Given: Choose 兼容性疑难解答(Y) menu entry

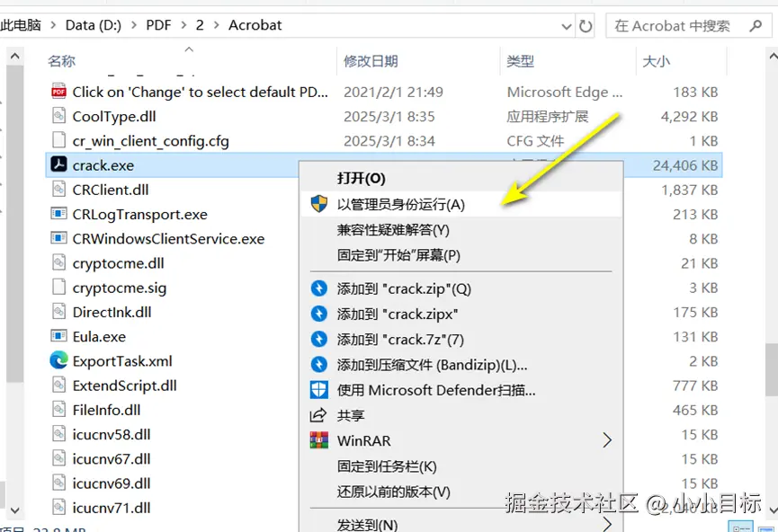Looking at the screenshot, I should coord(461,229).
